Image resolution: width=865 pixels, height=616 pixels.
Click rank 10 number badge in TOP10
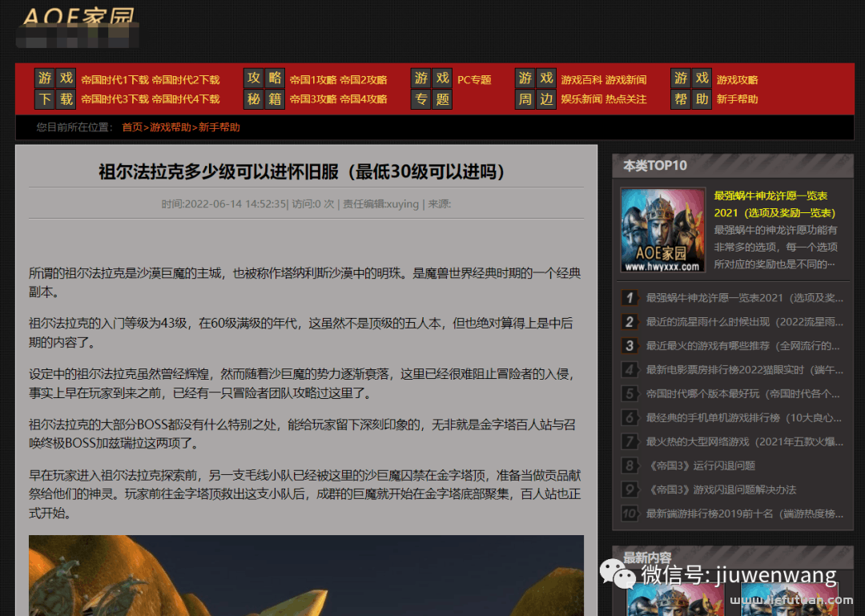(629, 514)
